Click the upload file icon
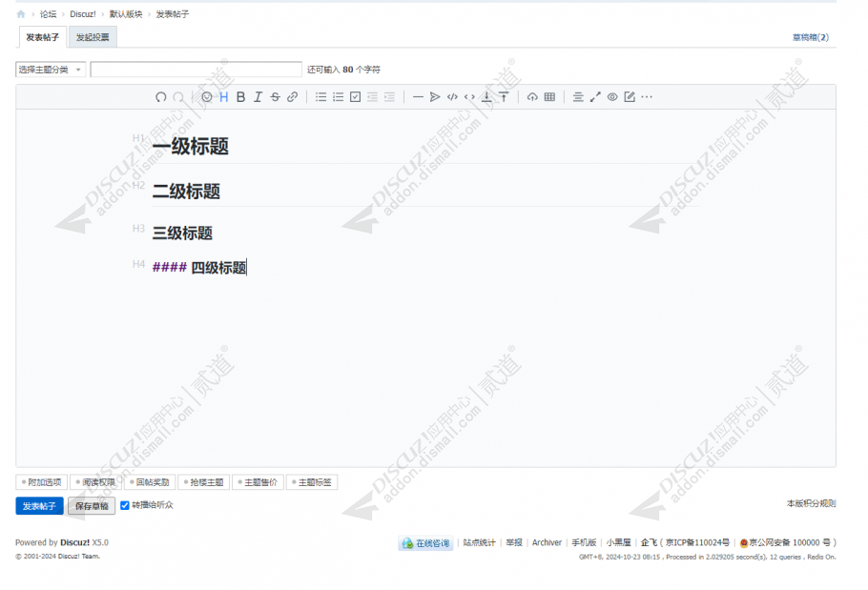Viewport: 868px width, 590px height. tap(532, 97)
